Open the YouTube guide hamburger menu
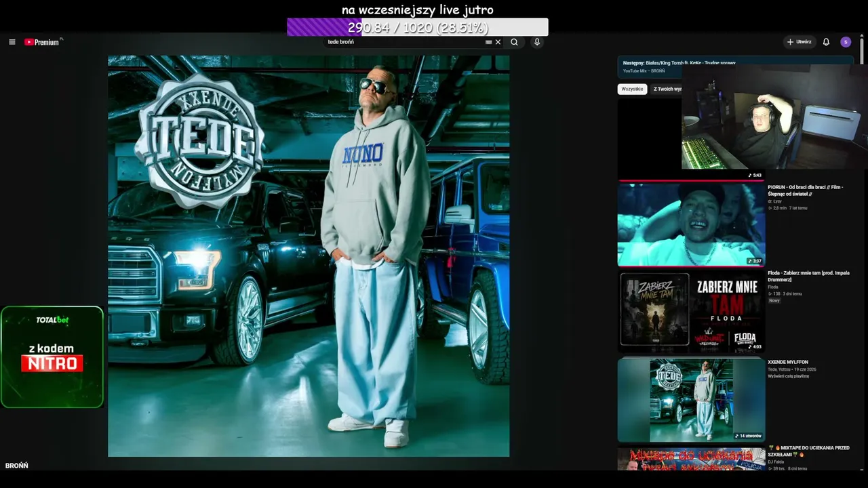Screen dimensions: 868x488 pyautogui.click(x=12, y=42)
